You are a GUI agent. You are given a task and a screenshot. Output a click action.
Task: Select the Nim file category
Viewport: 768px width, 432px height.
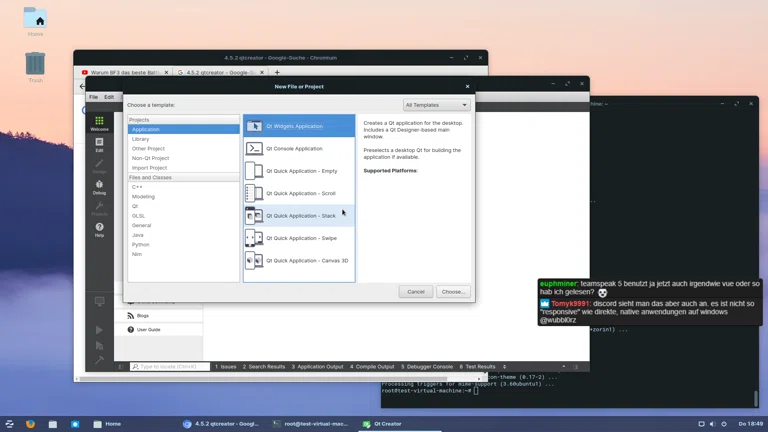(x=184, y=254)
